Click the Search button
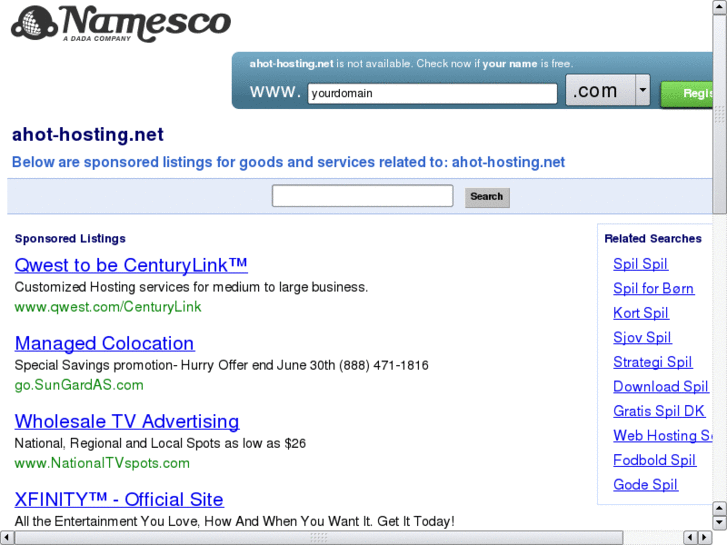 point(487,197)
